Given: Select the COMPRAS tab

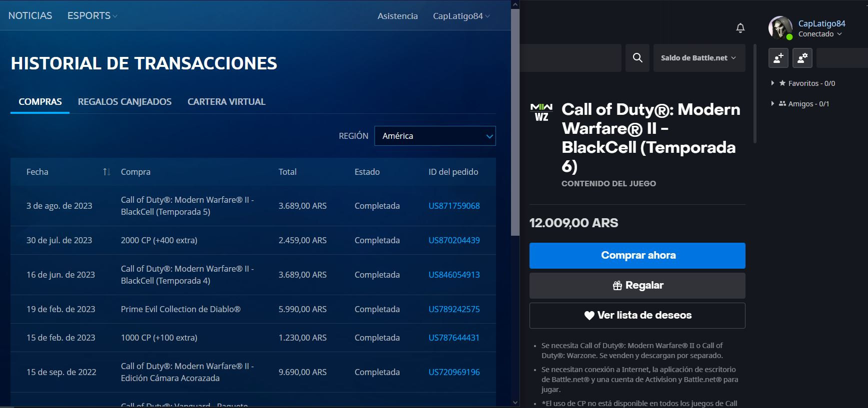Looking at the screenshot, I should pos(40,102).
